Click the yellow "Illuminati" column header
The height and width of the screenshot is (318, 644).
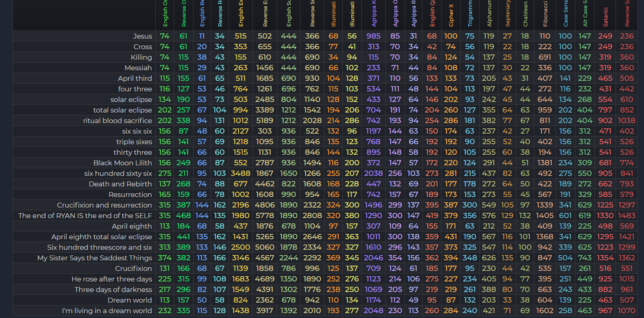[x=352, y=14]
